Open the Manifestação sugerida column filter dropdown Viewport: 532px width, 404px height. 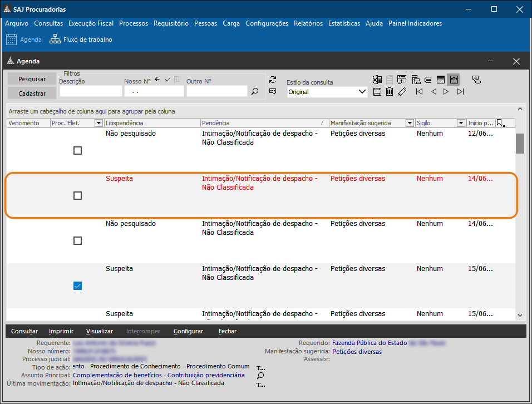click(410, 123)
